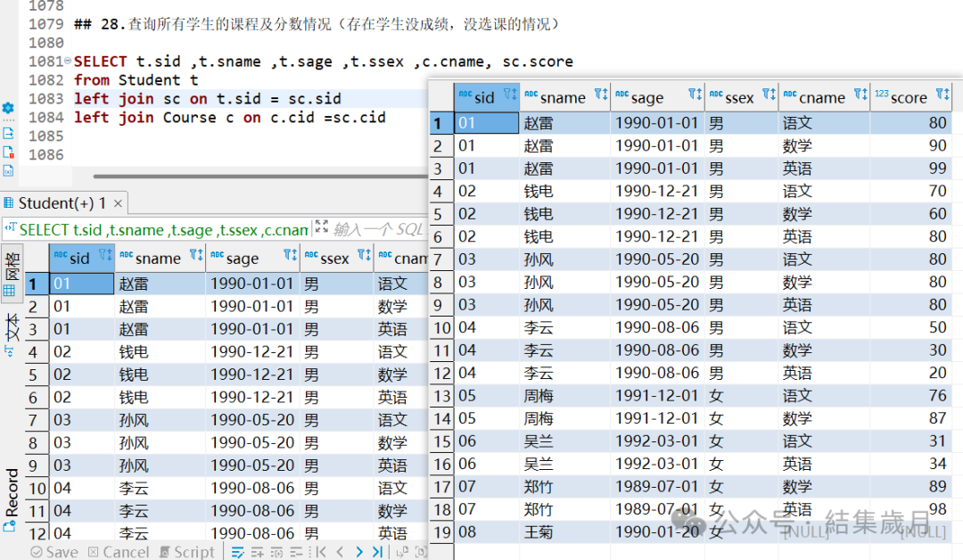Click 1990-05-20 in row 8 of lower-left grid
Viewport: 963px width, 560px height.
pyautogui.click(x=252, y=443)
